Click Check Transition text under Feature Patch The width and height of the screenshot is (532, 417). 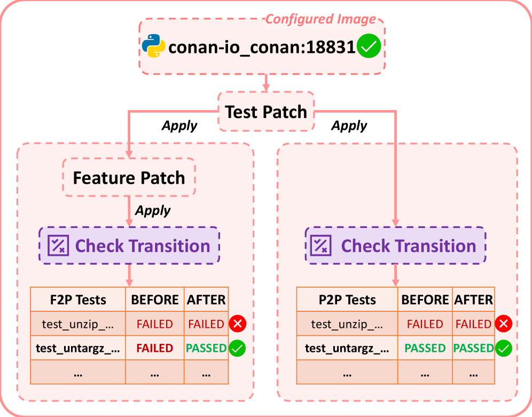click(143, 246)
